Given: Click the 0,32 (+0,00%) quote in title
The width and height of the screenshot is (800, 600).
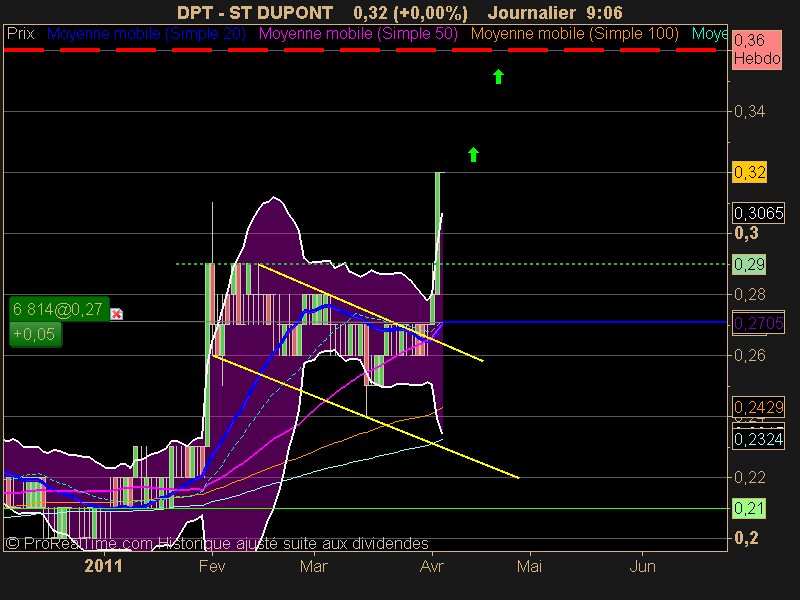Looking at the screenshot, I should pos(410,12).
